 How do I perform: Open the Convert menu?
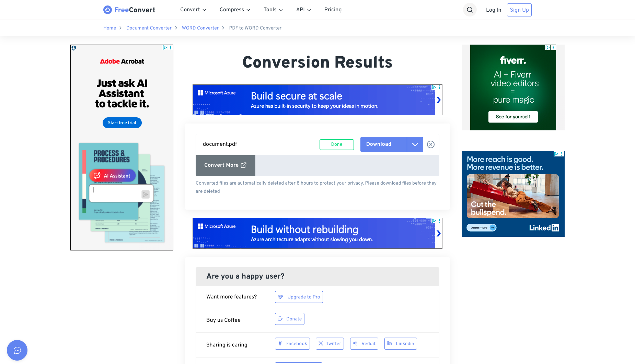(x=193, y=10)
